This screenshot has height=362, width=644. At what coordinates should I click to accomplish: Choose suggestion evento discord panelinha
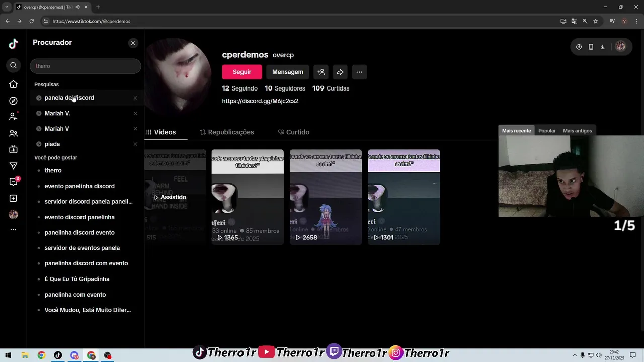[79, 217]
